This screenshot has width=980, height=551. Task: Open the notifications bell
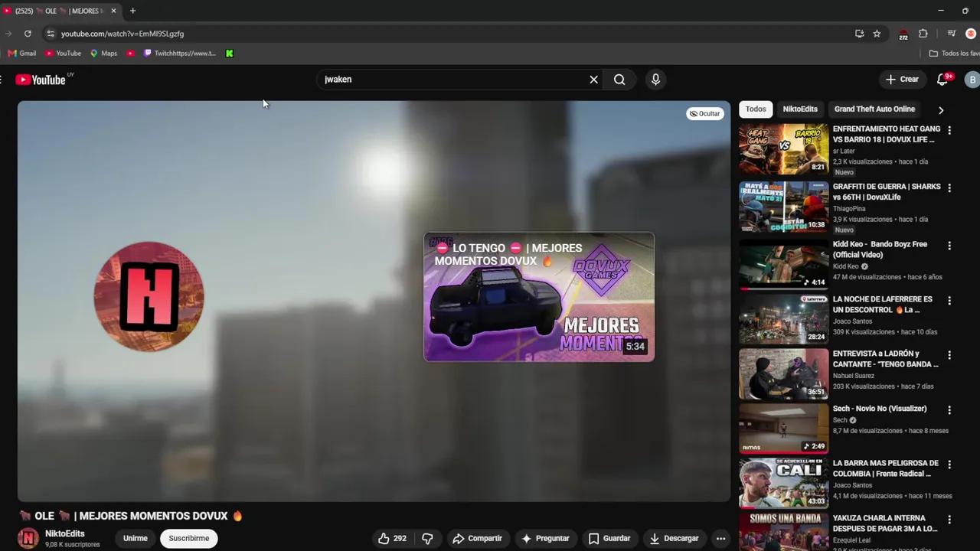click(x=942, y=80)
